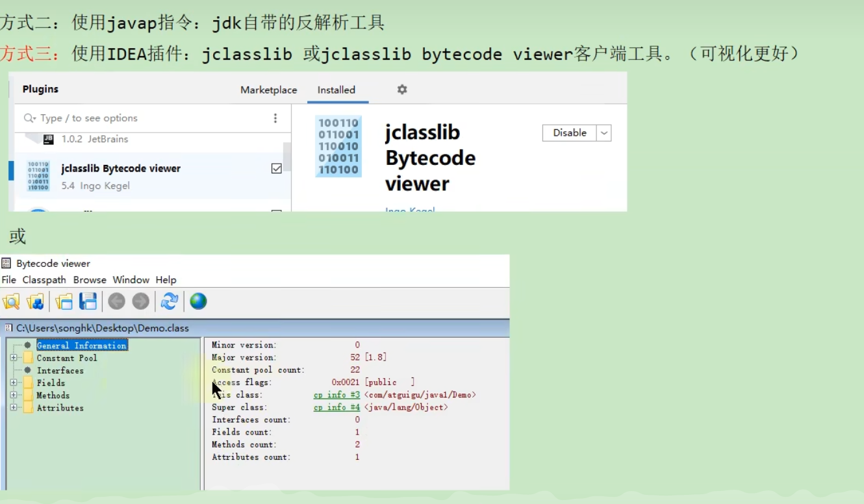Viewport: 864px width, 504px height.
Task: Open the Help menu
Action: click(166, 280)
